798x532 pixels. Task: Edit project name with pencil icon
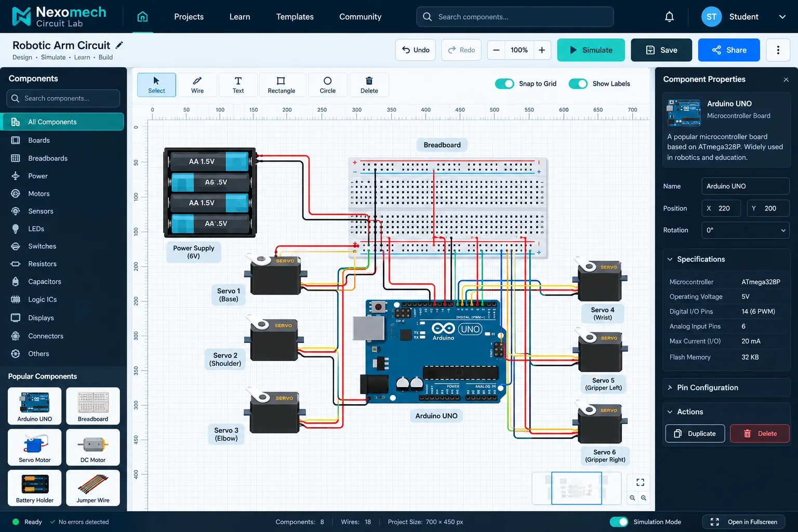119,45
